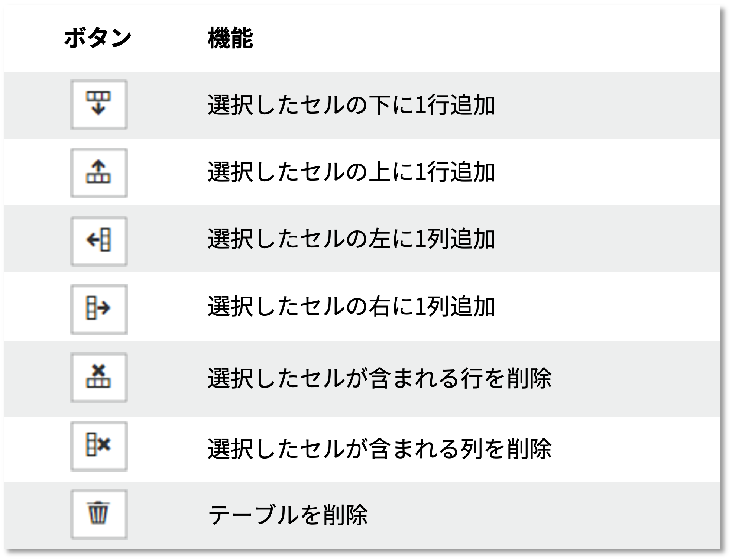
Task: Click the テーブルを削除 text
Action: pos(288,515)
